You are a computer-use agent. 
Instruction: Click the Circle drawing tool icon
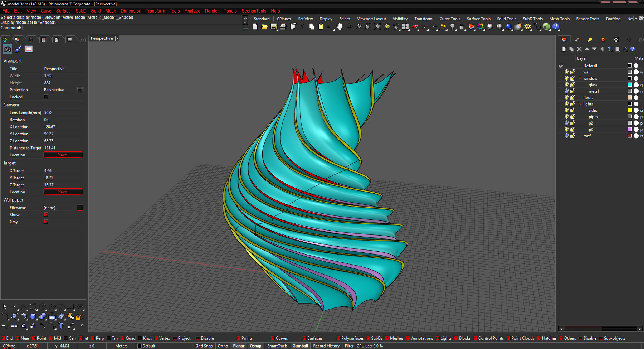click(43, 307)
